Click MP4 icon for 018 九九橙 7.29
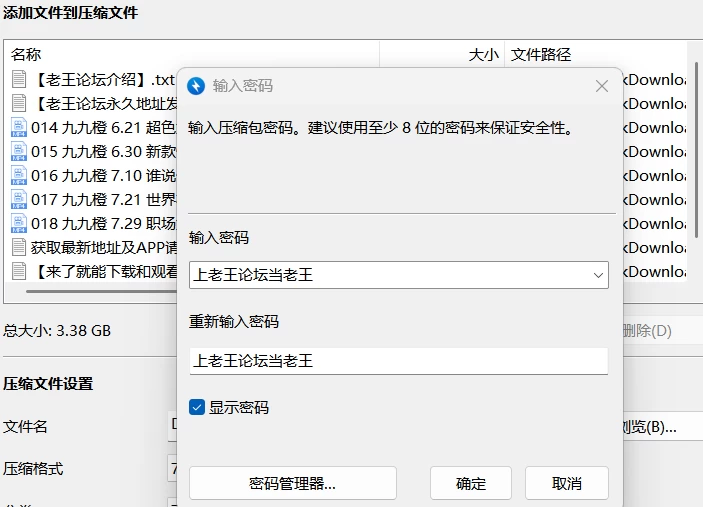Screen dimensions: 703x507 19,223
